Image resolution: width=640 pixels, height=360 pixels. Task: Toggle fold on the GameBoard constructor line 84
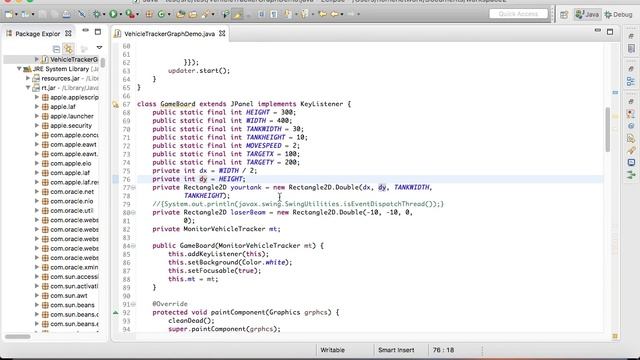pyautogui.click(x=133, y=246)
